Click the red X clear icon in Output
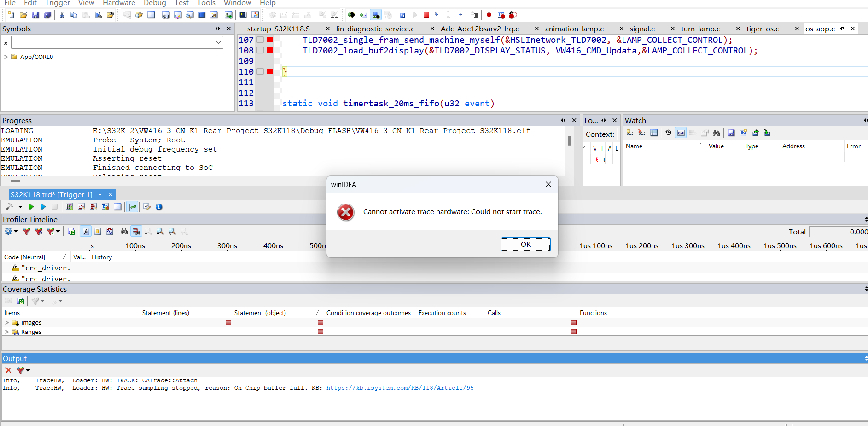The height and width of the screenshot is (426, 868). (8, 370)
